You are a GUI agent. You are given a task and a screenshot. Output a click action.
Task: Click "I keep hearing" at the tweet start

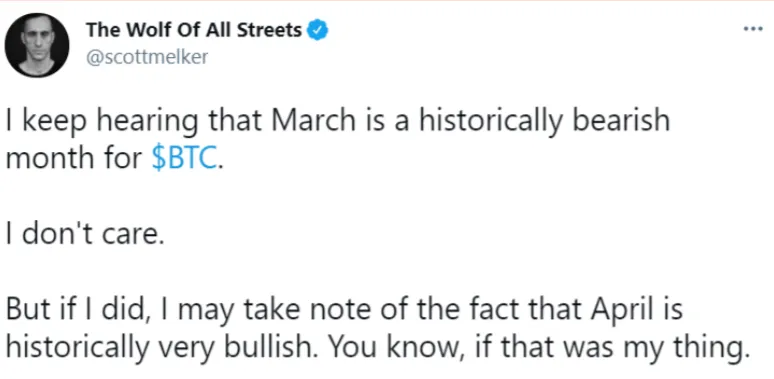[97, 122]
